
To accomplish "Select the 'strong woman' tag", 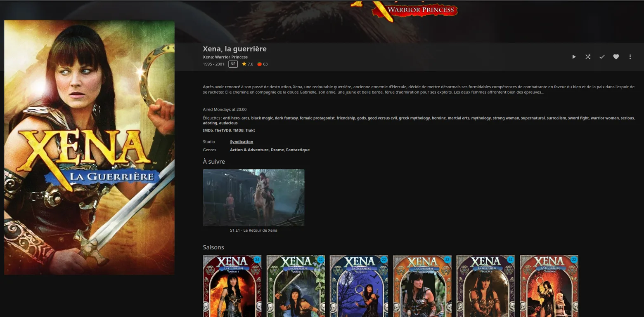I will coord(506,118).
